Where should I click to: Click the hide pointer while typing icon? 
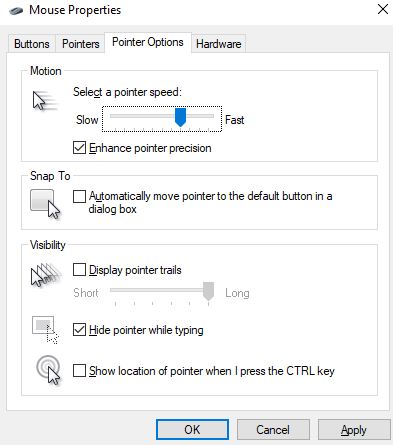pos(45,330)
